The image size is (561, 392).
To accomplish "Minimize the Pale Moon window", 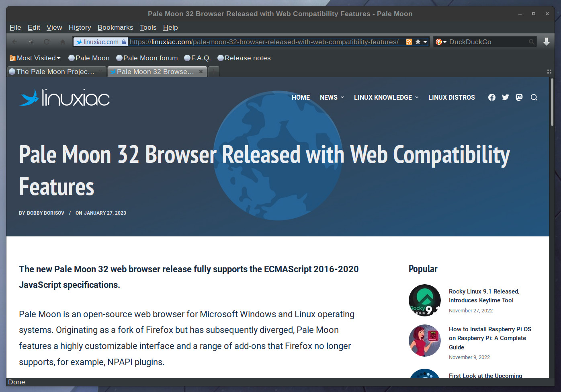I will [x=520, y=14].
